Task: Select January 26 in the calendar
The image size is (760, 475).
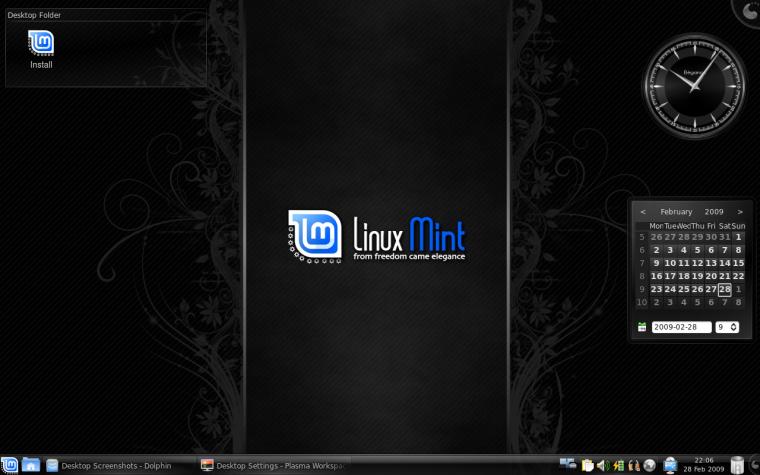Action: [656, 237]
